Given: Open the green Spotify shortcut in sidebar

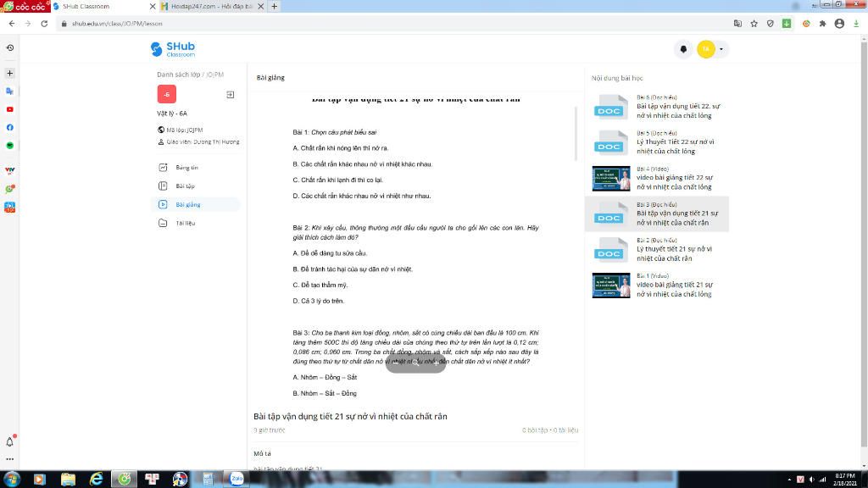Looking at the screenshot, I should 10,146.
